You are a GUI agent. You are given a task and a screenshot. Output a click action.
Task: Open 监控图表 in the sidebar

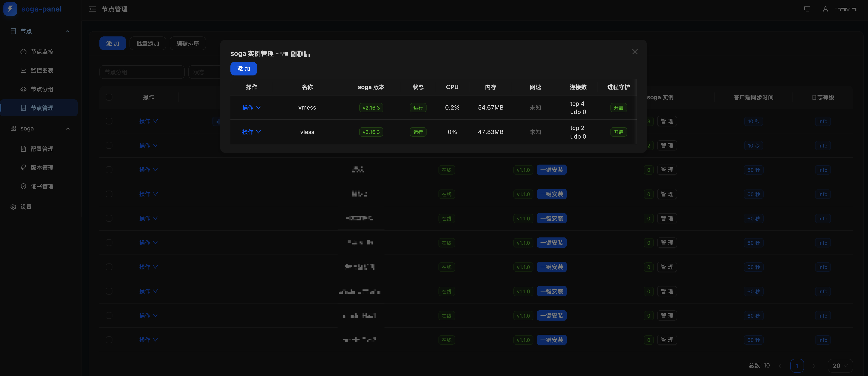click(x=39, y=70)
